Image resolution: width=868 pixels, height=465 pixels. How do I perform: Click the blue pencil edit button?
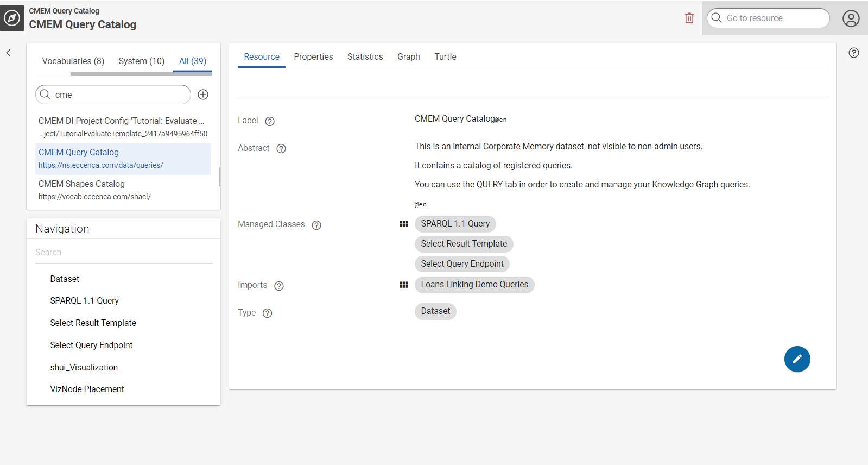coord(797,359)
